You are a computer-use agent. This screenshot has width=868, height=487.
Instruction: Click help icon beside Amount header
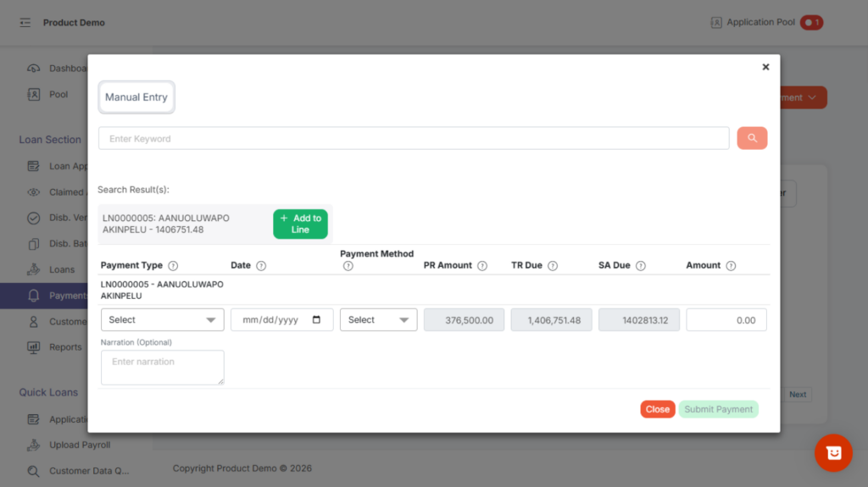[731, 266]
